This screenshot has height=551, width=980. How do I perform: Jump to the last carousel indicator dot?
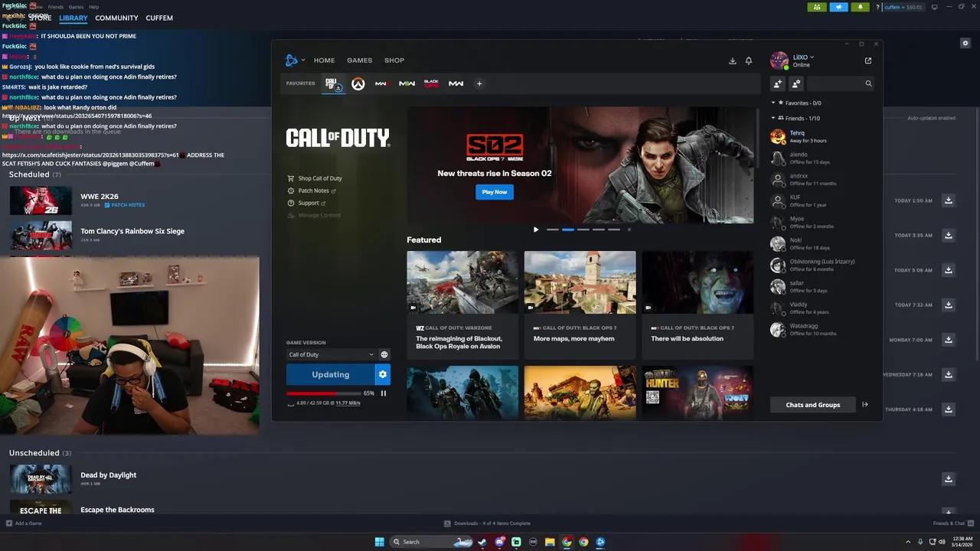(x=629, y=230)
